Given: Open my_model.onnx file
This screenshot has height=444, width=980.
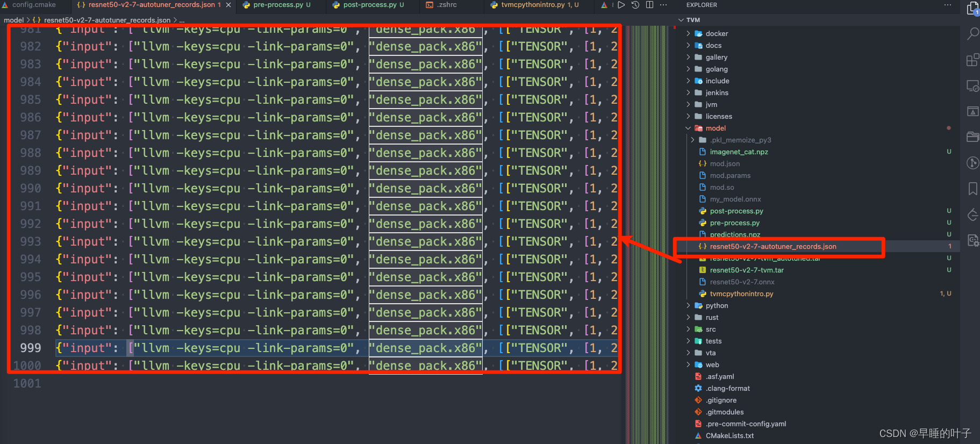Looking at the screenshot, I should click(735, 199).
